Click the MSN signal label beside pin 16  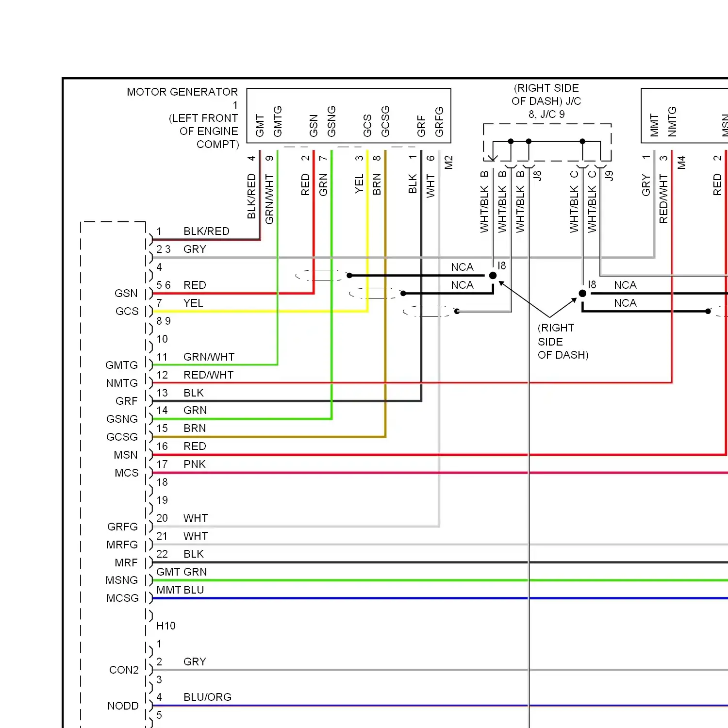126,455
